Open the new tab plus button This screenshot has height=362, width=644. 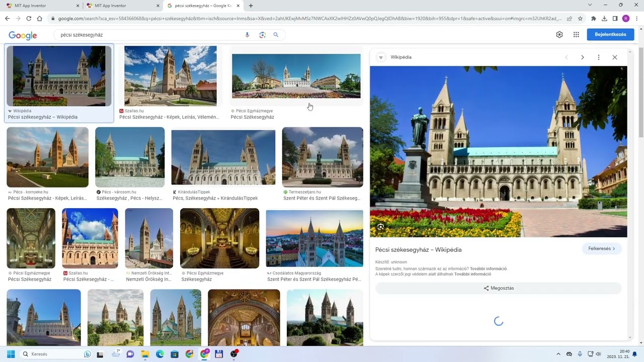coord(251,6)
